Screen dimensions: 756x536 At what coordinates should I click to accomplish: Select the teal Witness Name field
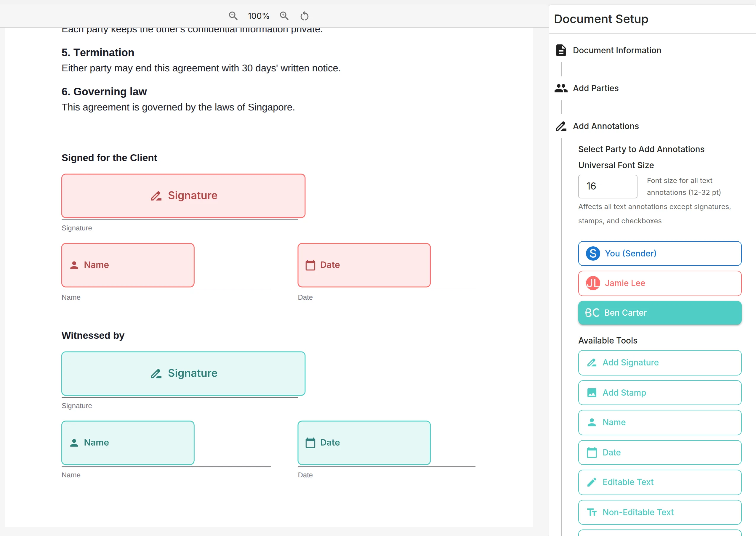click(x=128, y=443)
